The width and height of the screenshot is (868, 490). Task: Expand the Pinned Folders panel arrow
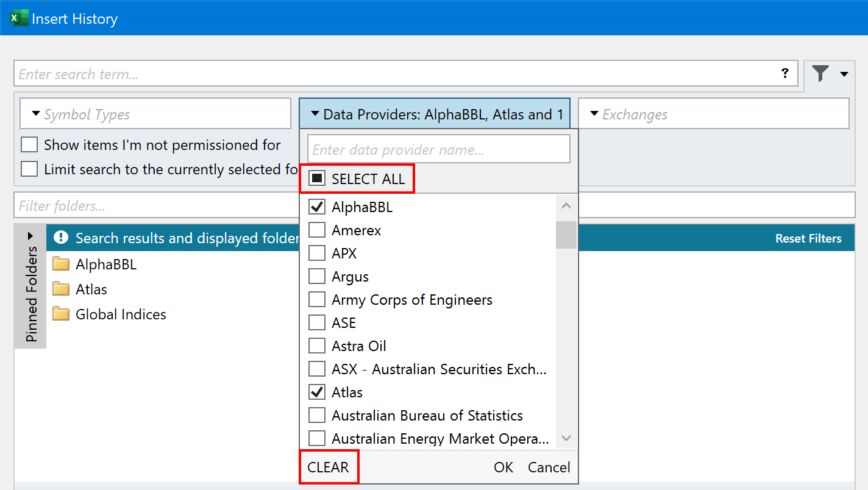click(30, 236)
